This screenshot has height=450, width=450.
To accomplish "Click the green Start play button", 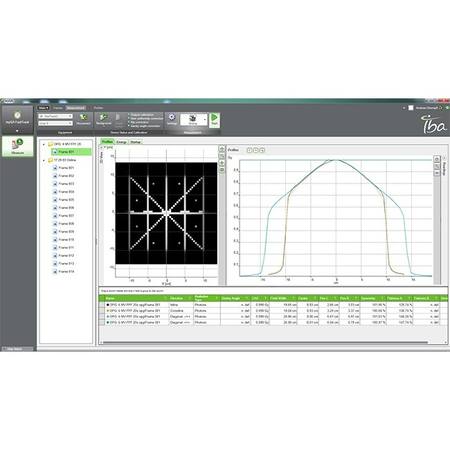I will point(214,119).
